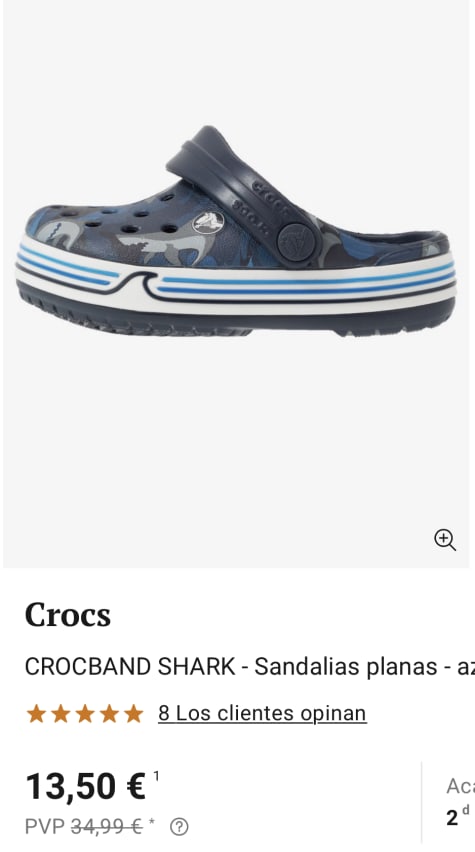
Task: Tap the partially visible 'Aca' delivery text
Action: [460, 786]
